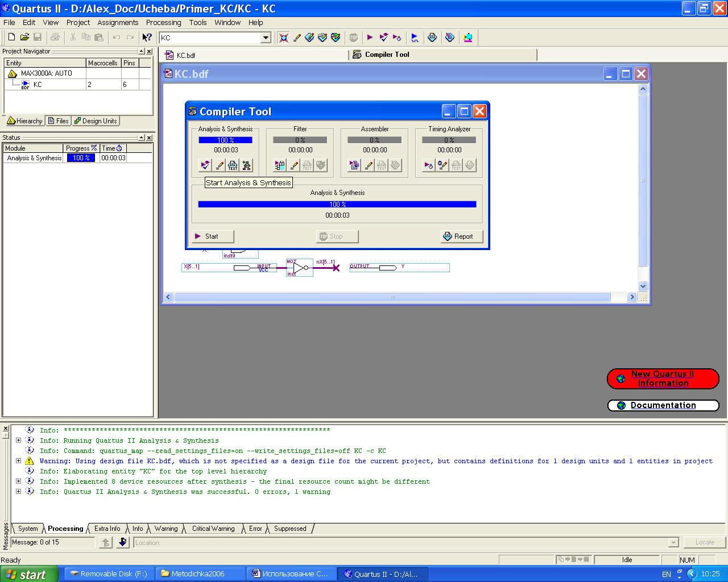Click the NOT gate inst in schematic
The height and width of the screenshot is (582, 728).
[x=300, y=268]
